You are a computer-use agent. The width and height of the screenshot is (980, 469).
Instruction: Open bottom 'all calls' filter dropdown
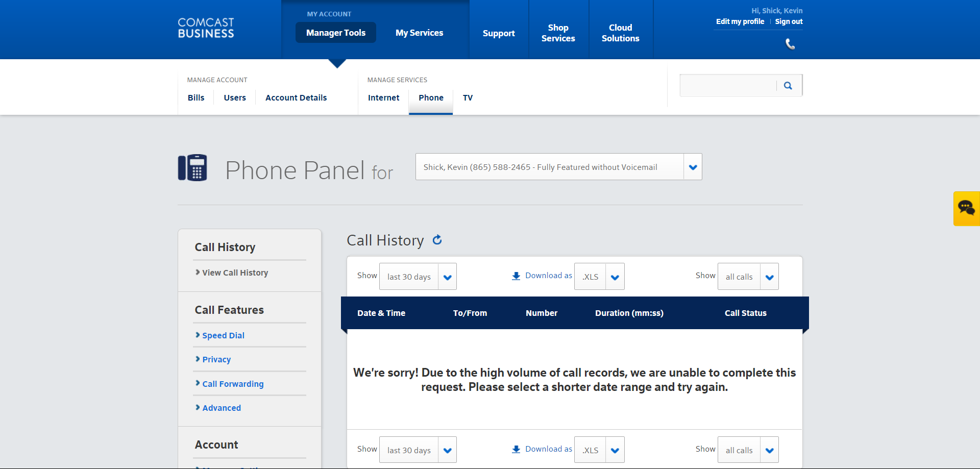748,450
